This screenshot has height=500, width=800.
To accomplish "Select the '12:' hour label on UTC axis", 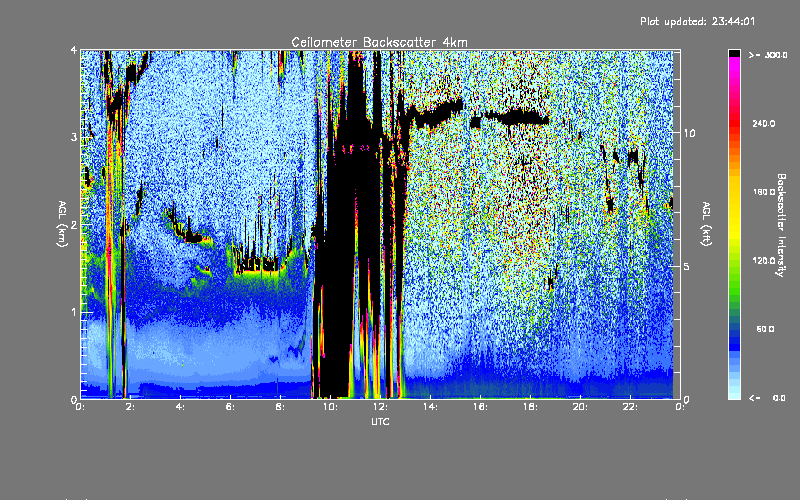I will [x=380, y=407].
